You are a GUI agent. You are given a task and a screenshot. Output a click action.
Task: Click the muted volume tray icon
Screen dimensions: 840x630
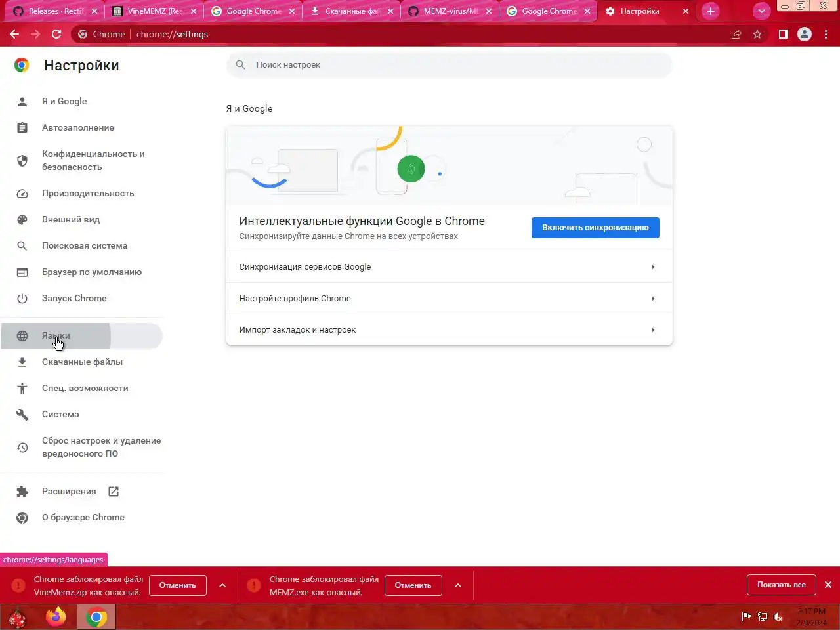point(778,617)
